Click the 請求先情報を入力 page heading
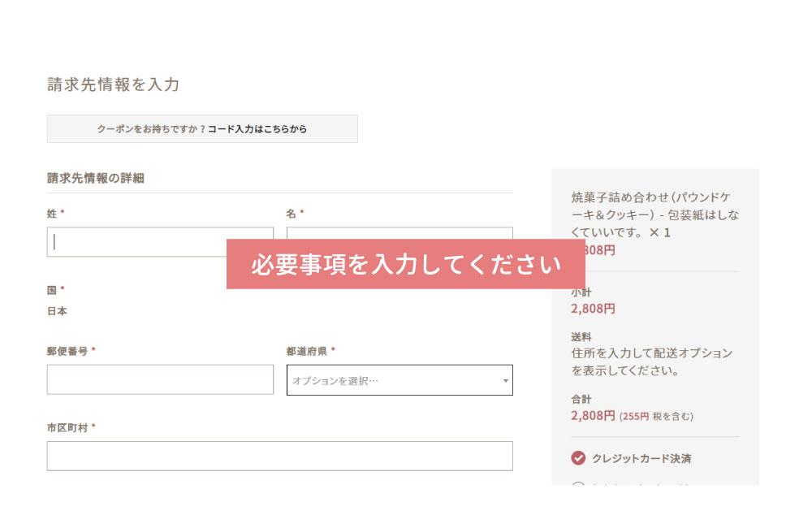This screenshot has height=528, width=812. pos(113,84)
